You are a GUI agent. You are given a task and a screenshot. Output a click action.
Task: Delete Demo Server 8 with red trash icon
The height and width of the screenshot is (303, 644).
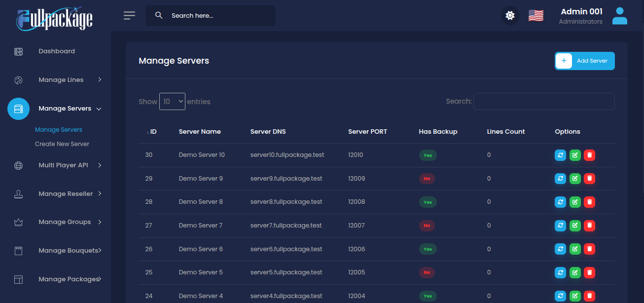coord(589,202)
